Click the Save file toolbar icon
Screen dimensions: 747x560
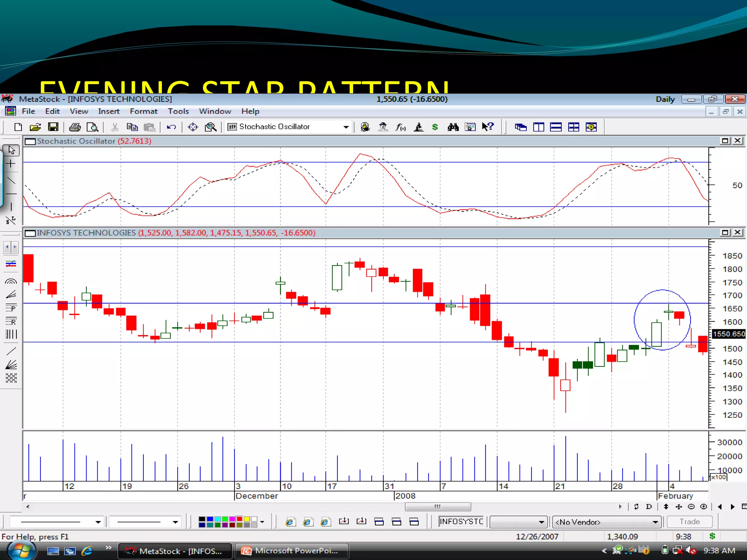[53, 127]
